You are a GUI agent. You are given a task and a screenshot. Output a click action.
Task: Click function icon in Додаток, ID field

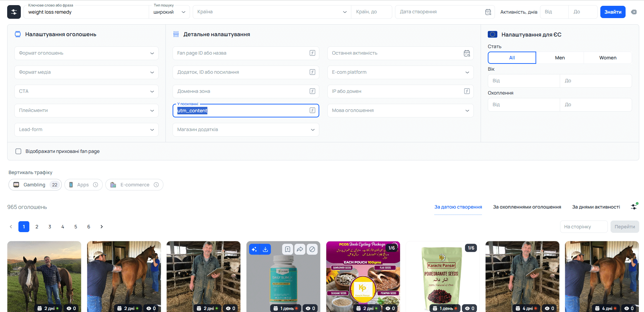point(312,72)
